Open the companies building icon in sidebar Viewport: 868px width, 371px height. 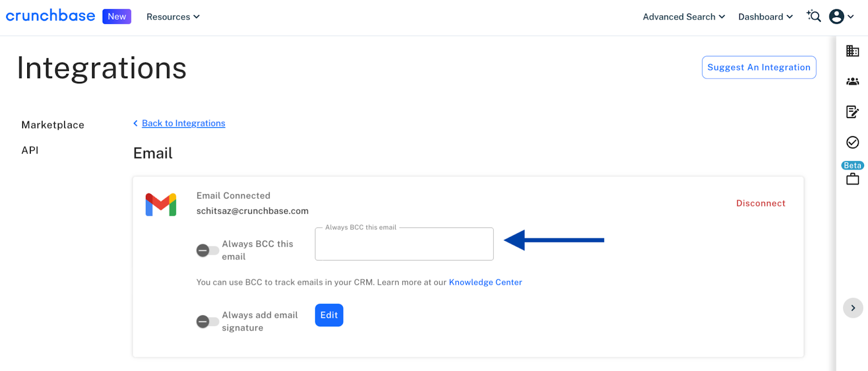(852, 51)
